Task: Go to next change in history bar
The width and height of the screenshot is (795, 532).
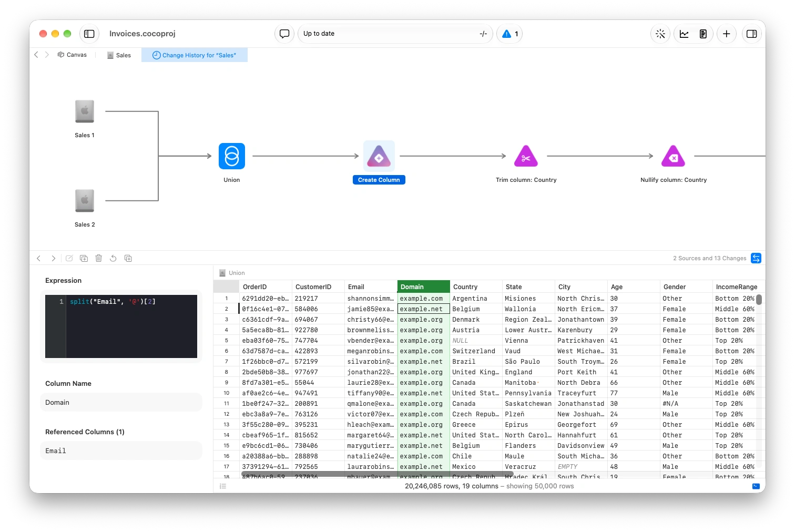Action: tap(53, 258)
